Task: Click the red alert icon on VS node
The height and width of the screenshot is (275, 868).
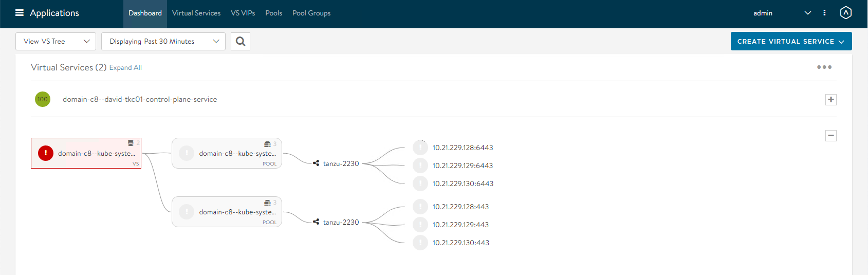Action: tap(46, 153)
